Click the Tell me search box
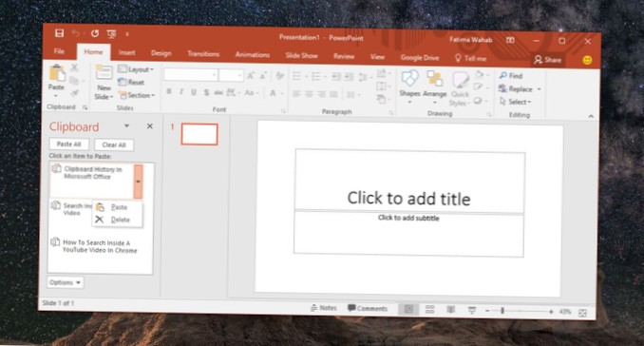 pyautogui.click(x=471, y=58)
